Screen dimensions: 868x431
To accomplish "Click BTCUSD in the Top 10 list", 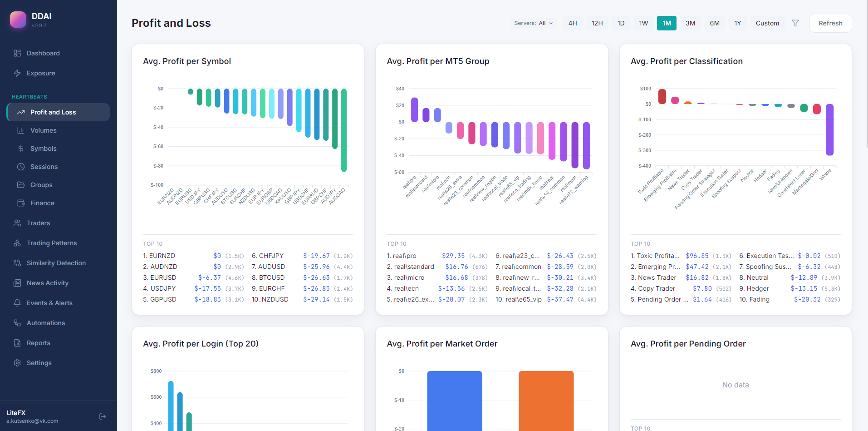I will (272, 277).
